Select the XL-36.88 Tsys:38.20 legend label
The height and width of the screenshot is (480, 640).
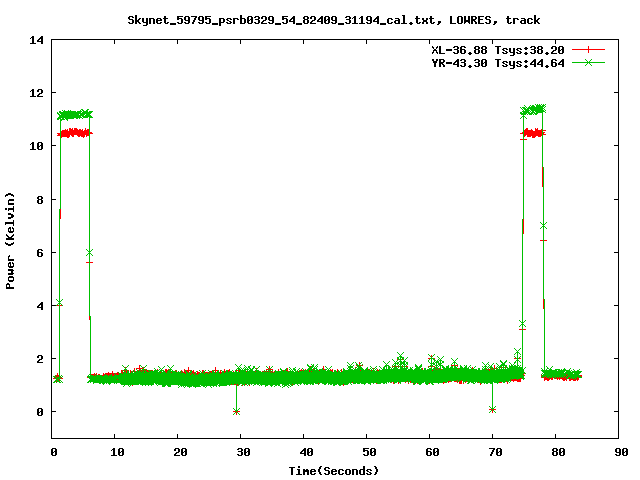498,50
